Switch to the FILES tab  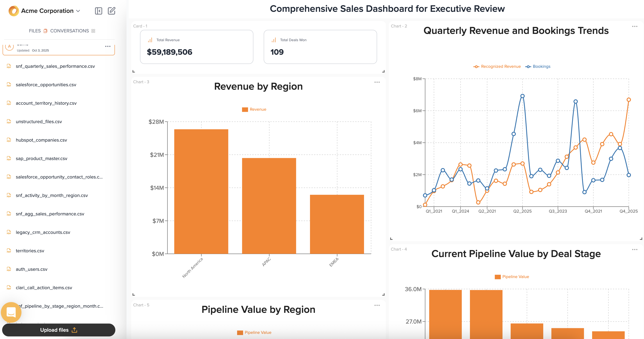pyautogui.click(x=35, y=31)
